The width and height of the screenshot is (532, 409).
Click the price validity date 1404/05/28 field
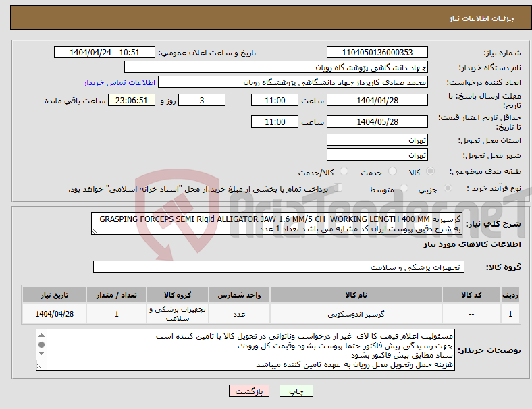pyautogui.click(x=377, y=121)
